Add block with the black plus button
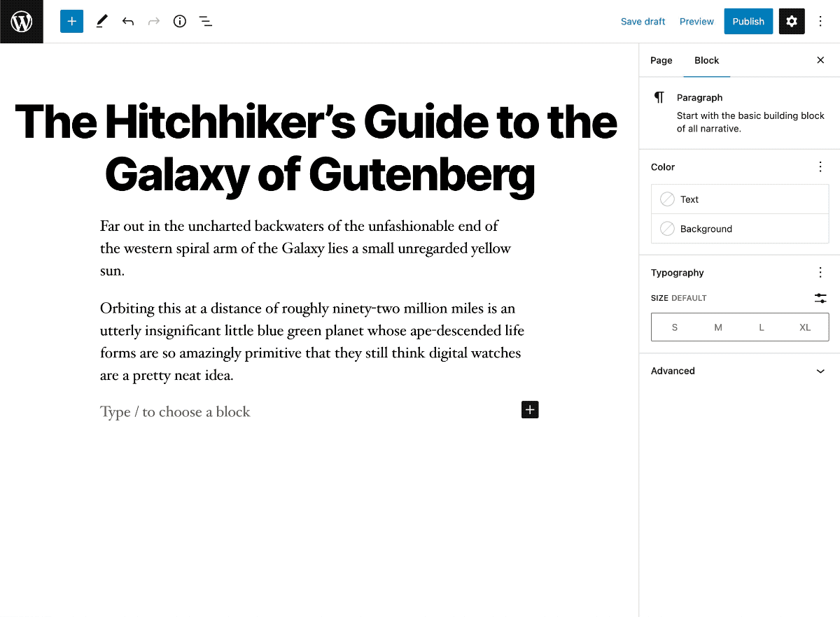This screenshot has height=617, width=840. point(530,410)
